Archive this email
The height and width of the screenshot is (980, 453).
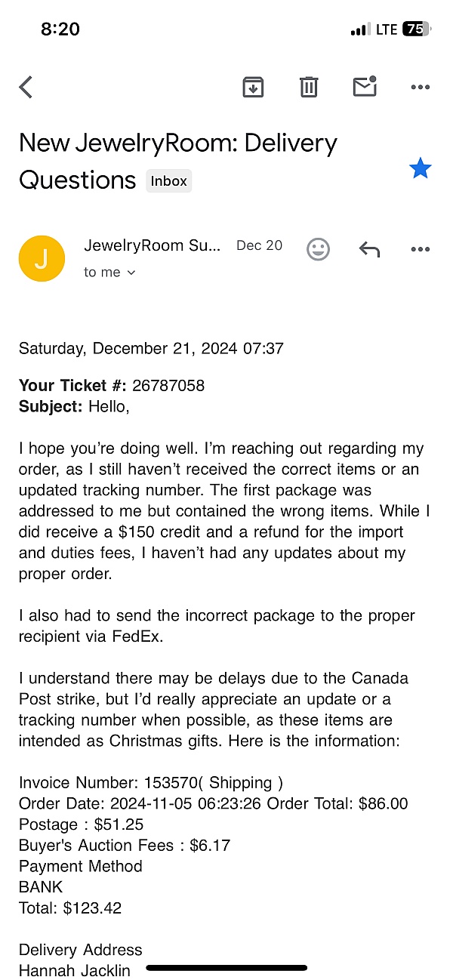pos(253,88)
